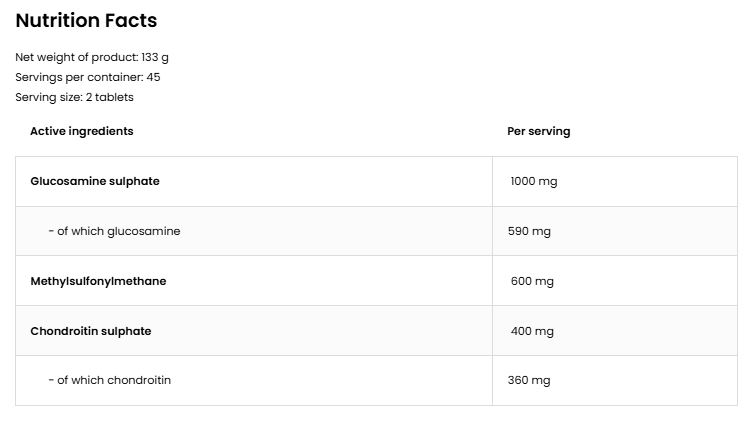
Task: Click the Per serving column header
Action: tap(539, 131)
